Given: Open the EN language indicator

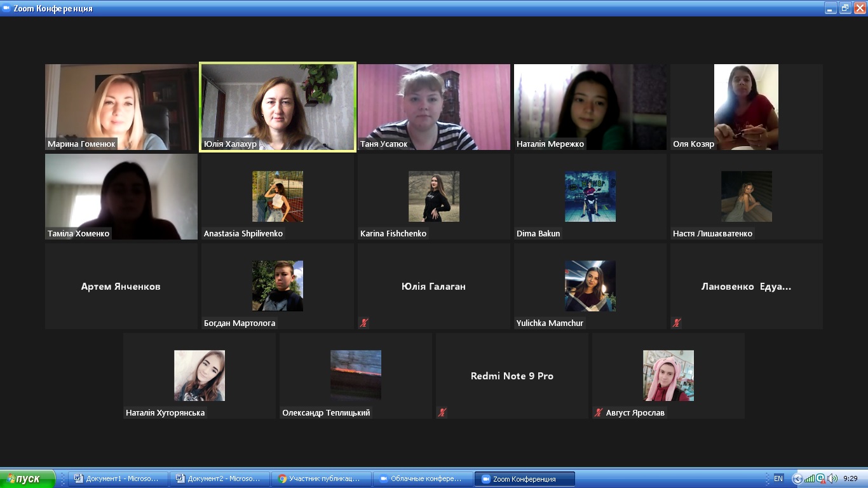Looking at the screenshot, I should 778,478.
